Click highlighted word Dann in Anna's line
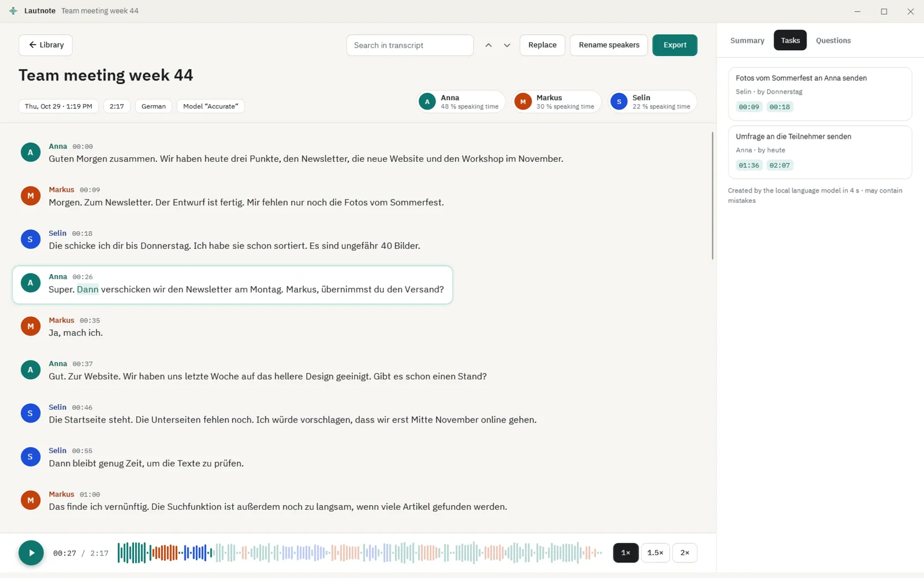This screenshot has height=578, width=924. point(88,290)
